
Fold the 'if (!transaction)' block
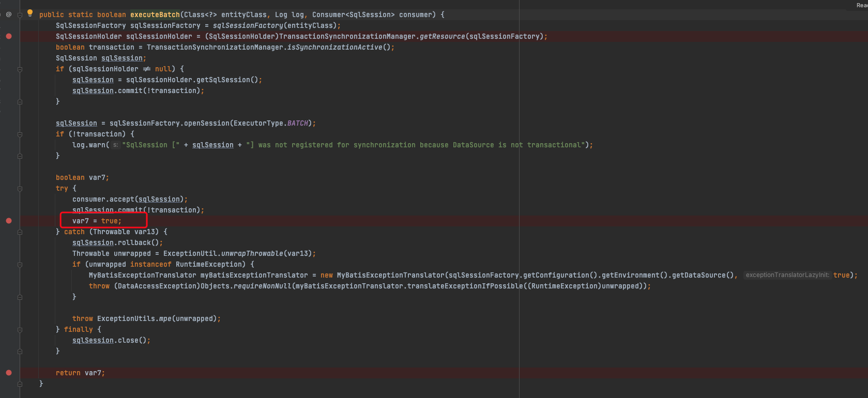coord(20,134)
